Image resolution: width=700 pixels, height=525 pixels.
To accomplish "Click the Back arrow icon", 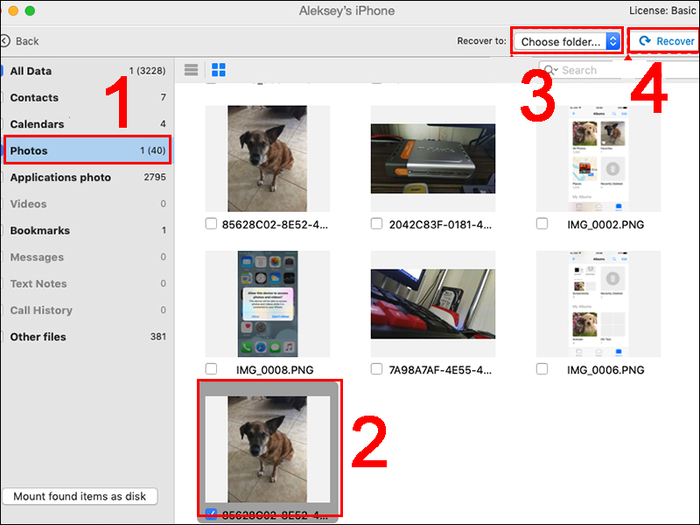I will [5, 41].
